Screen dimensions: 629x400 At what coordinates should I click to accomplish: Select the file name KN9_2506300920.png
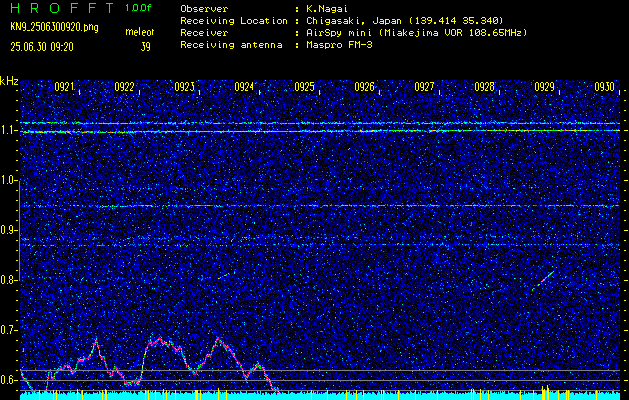click(x=54, y=27)
